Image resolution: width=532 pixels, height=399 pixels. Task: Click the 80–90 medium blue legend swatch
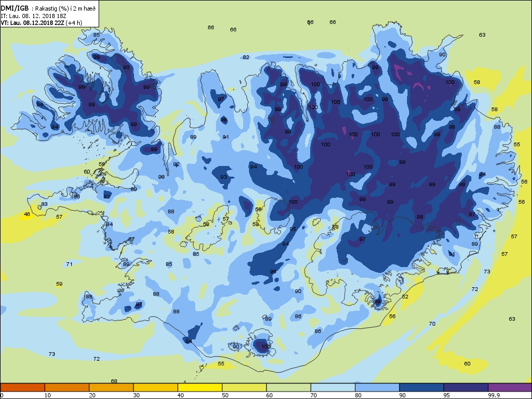click(x=377, y=387)
